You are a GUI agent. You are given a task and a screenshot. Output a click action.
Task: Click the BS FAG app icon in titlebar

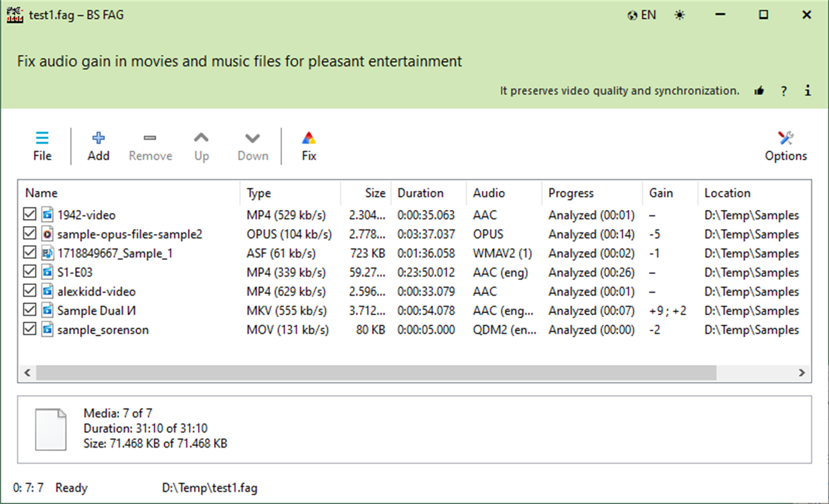(x=14, y=14)
